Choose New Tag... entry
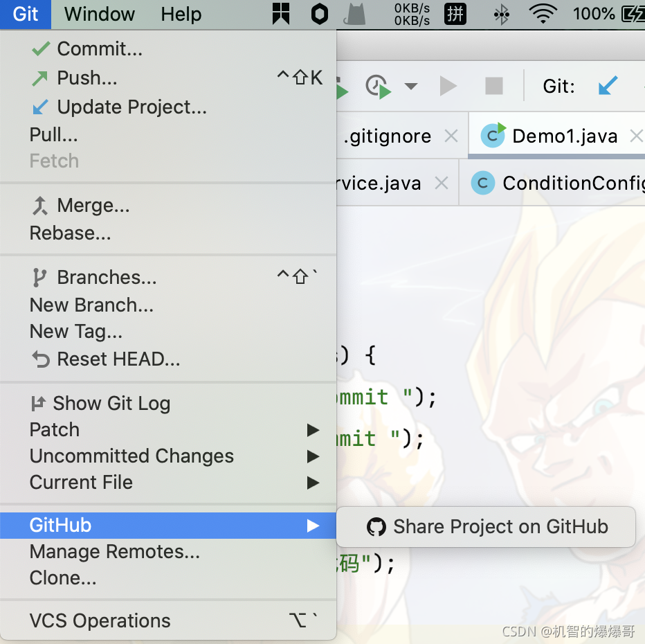 168,331
